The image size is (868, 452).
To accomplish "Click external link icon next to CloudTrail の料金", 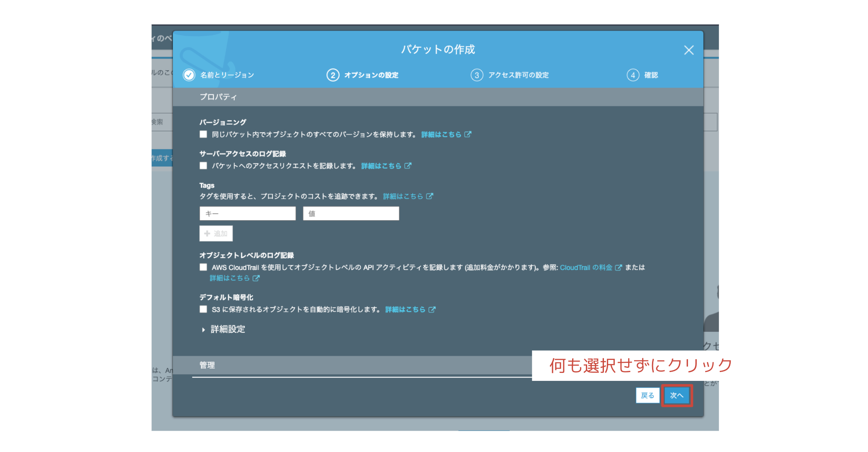I will [619, 267].
